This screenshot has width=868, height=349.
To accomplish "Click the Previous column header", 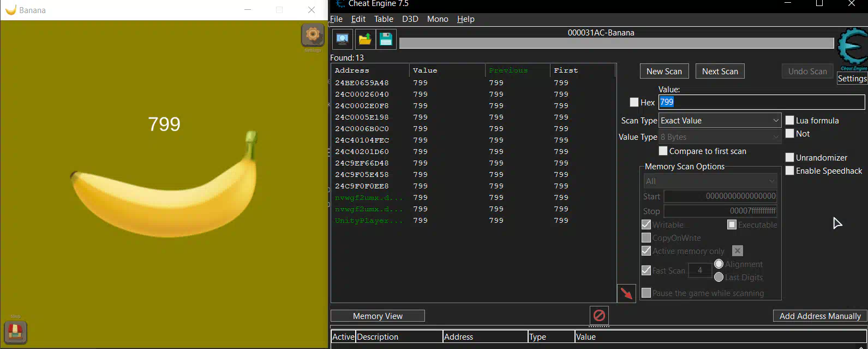I will coord(518,70).
